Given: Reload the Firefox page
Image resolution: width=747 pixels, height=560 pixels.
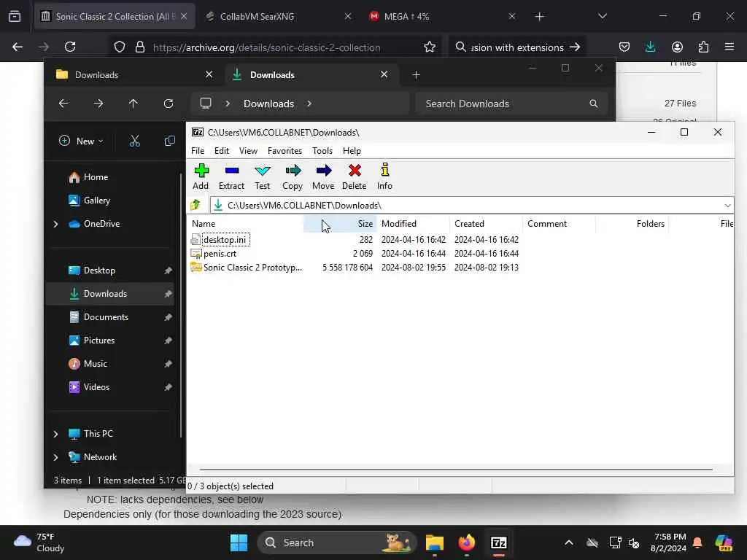Looking at the screenshot, I should [x=70, y=47].
